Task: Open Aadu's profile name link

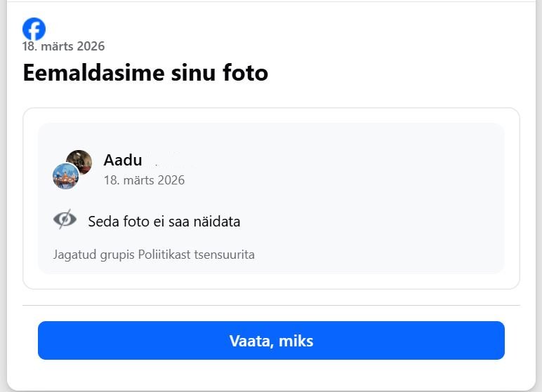Action: coord(123,160)
